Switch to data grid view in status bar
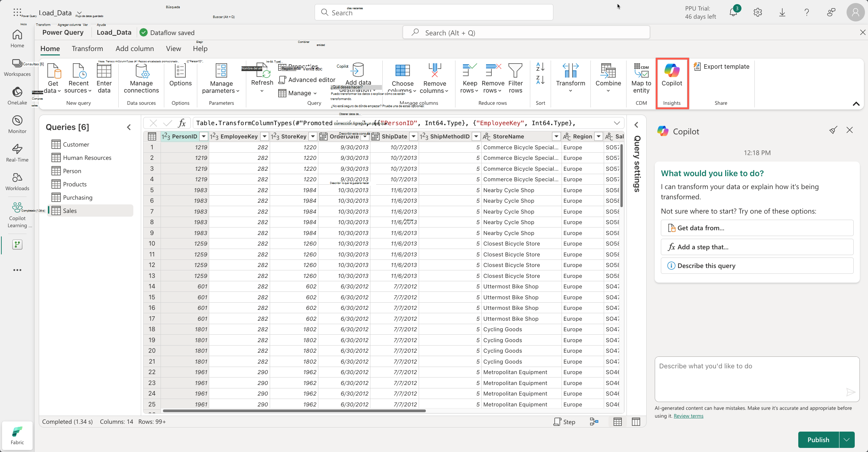Viewport: 868px width, 452px height. click(x=618, y=422)
